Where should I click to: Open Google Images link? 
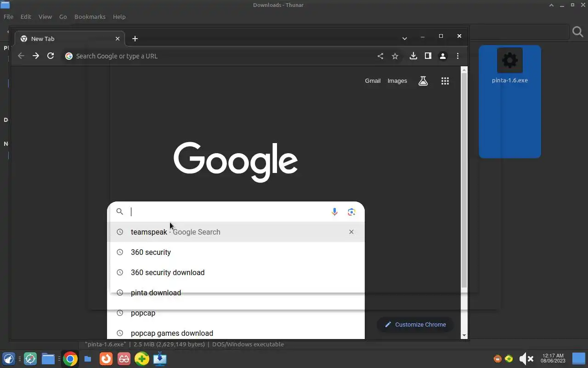click(397, 80)
